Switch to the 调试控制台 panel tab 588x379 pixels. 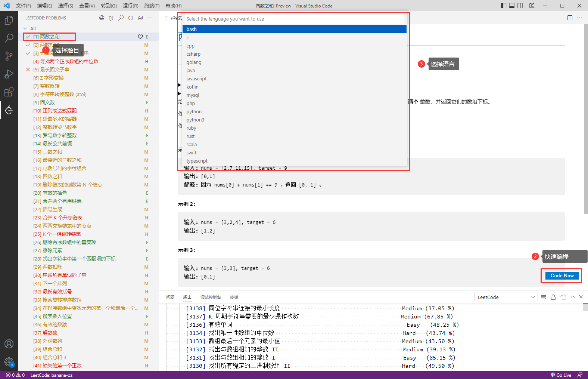pos(211,297)
